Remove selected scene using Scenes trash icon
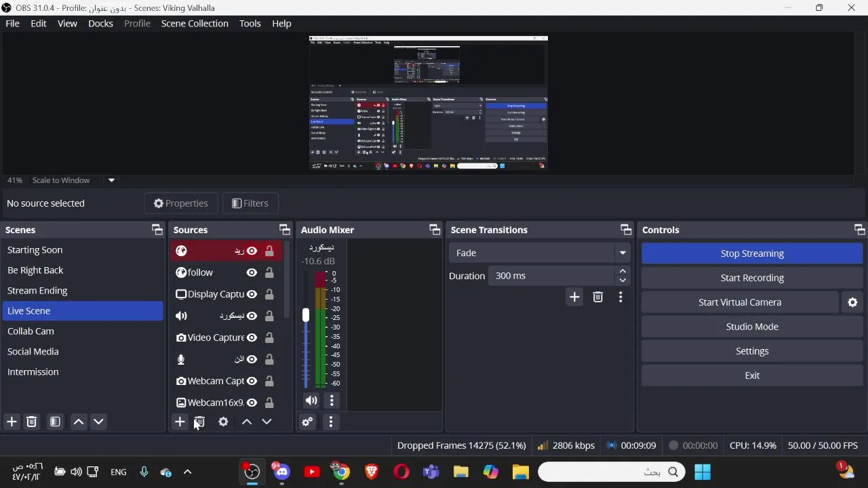This screenshot has width=868, height=488. point(31,422)
